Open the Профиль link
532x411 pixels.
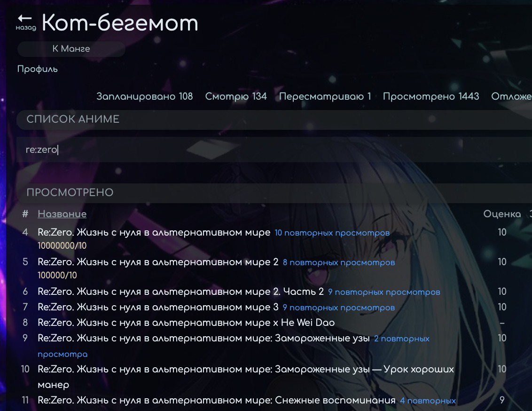(37, 69)
